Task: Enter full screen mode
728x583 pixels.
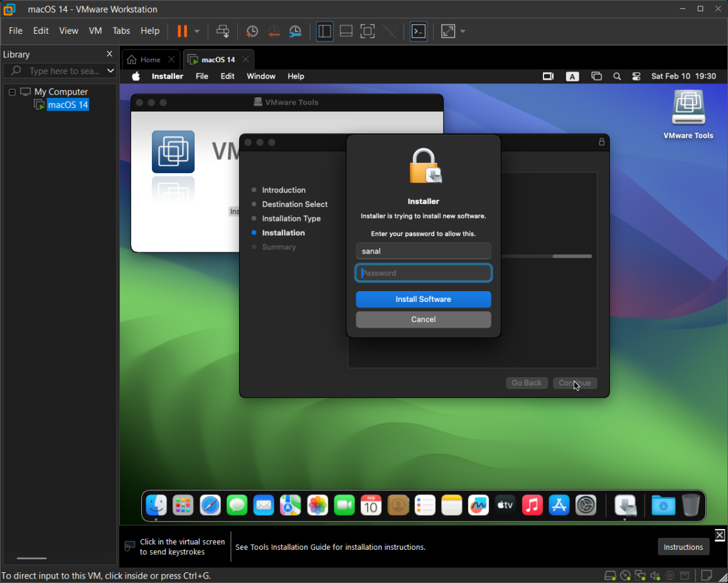Action: (x=367, y=31)
